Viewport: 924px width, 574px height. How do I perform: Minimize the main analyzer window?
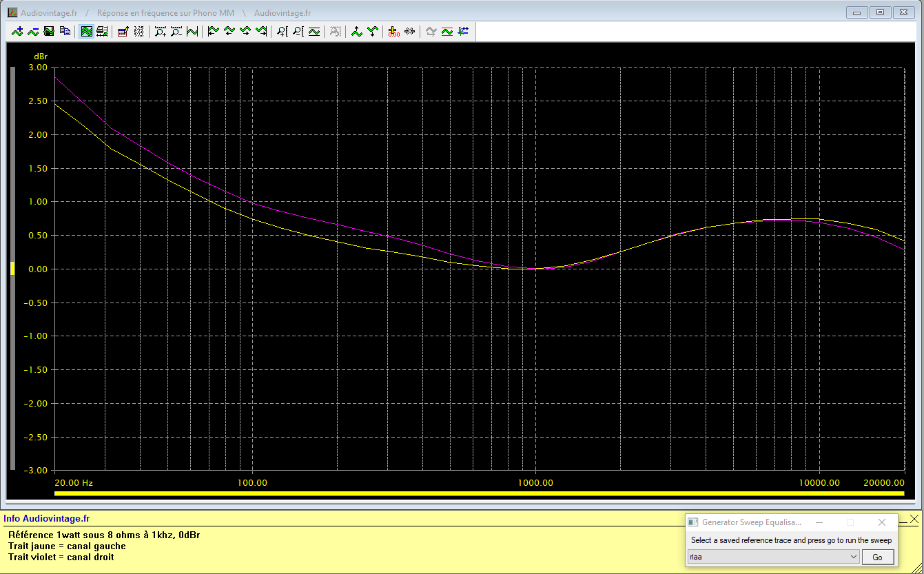[857, 12]
